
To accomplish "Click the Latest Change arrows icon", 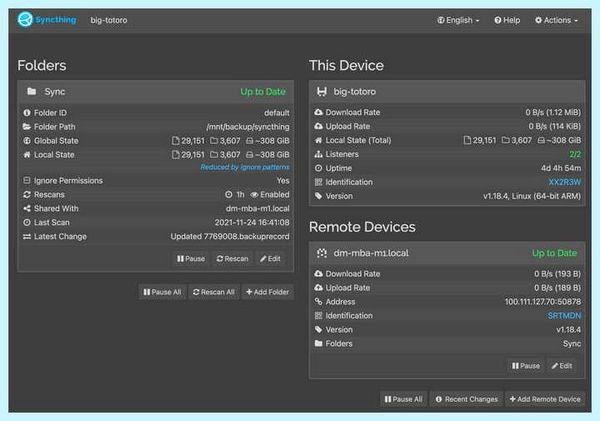I will coord(27,237).
